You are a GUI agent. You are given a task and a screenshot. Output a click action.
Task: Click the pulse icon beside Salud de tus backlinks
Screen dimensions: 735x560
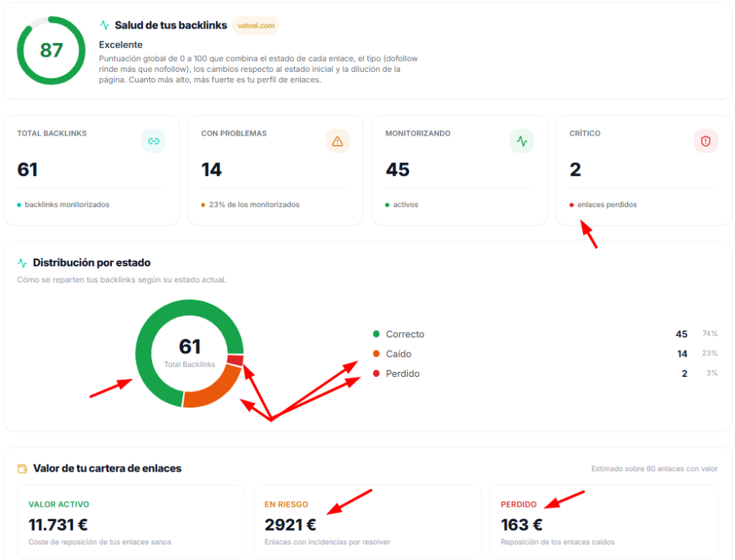click(x=105, y=25)
